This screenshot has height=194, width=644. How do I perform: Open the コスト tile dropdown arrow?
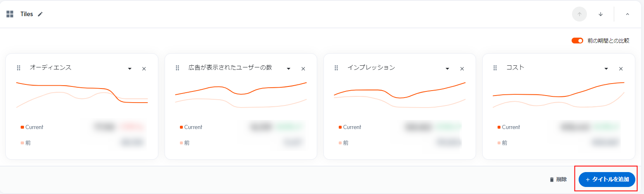pyautogui.click(x=606, y=69)
